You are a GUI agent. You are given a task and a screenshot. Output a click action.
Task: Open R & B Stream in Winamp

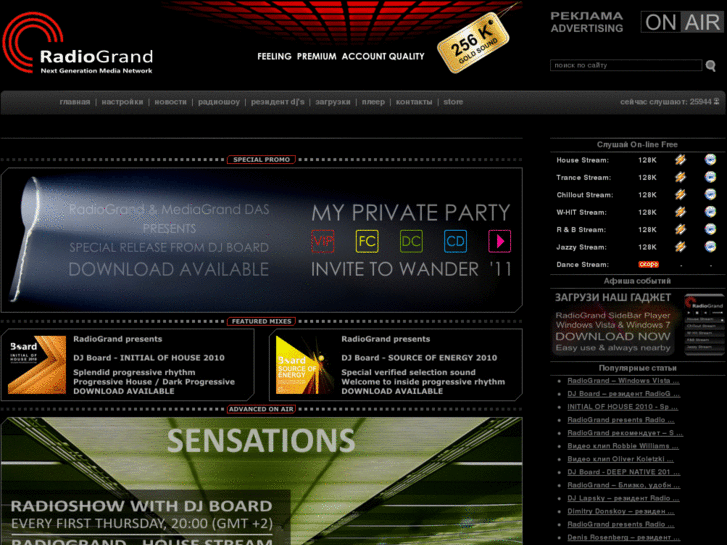click(x=680, y=230)
